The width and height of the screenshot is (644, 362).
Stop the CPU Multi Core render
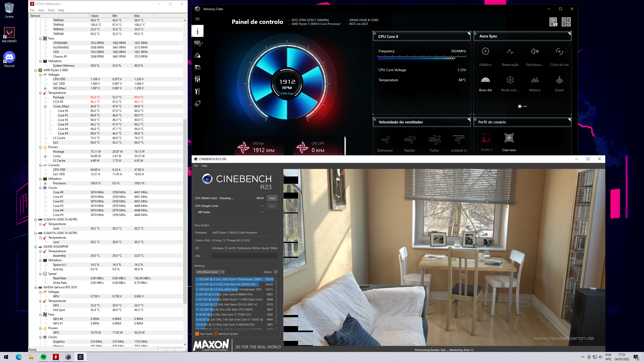[x=272, y=198]
